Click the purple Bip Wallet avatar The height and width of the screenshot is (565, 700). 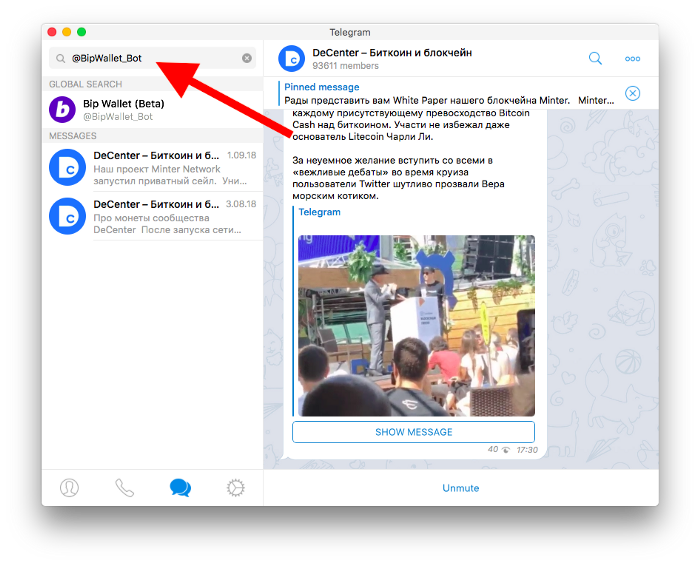pos(62,109)
